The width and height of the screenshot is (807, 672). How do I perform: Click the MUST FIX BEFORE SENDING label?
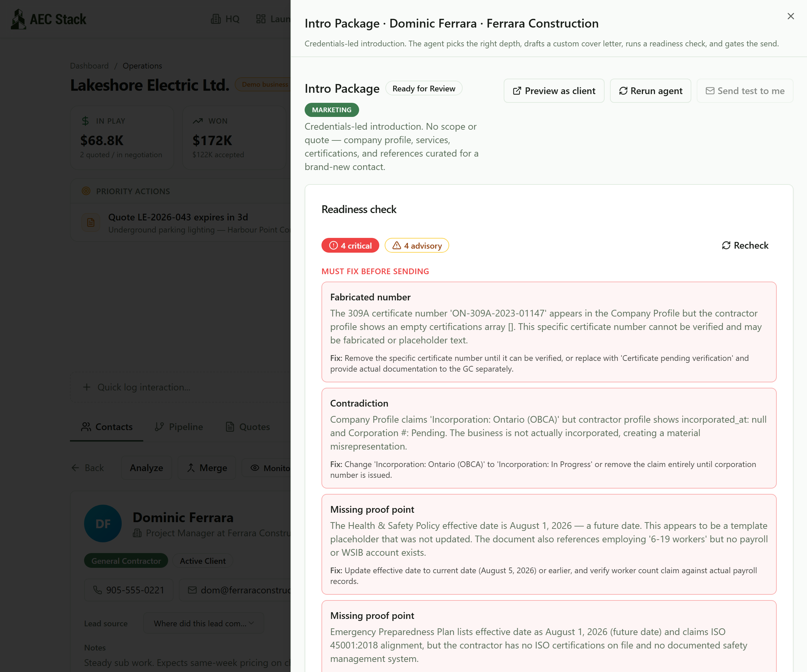[375, 271]
